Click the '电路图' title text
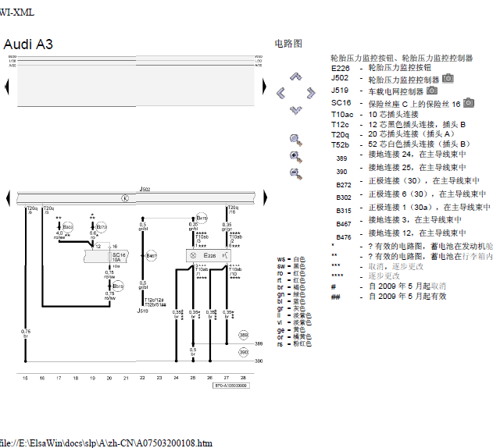The image size is (493, 448). (288, 44)
